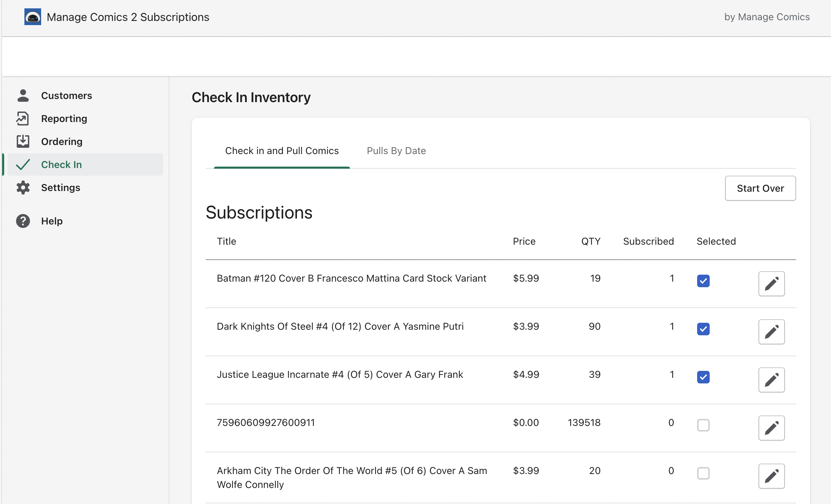The width and height of the screenshot is (831, 504).
Task: Click edit pencil for Arkham City row
Action: pyautogui.click(x=771, y=476)
